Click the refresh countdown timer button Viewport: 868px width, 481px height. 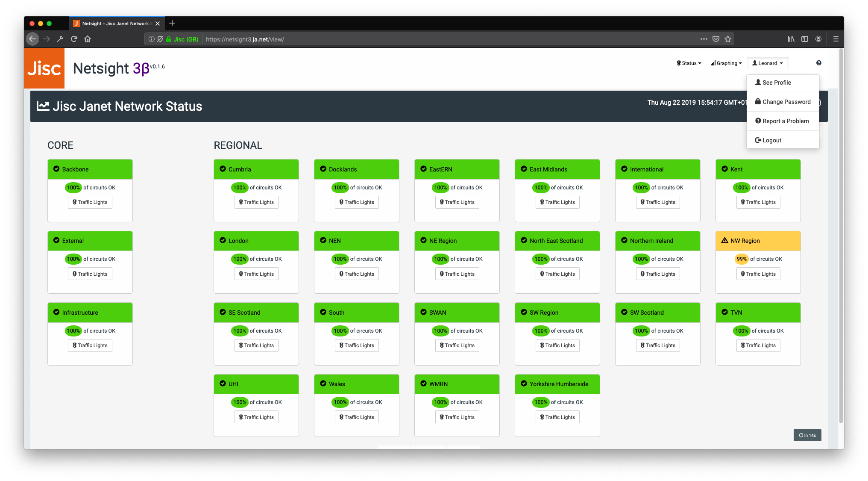coord(807,435)
